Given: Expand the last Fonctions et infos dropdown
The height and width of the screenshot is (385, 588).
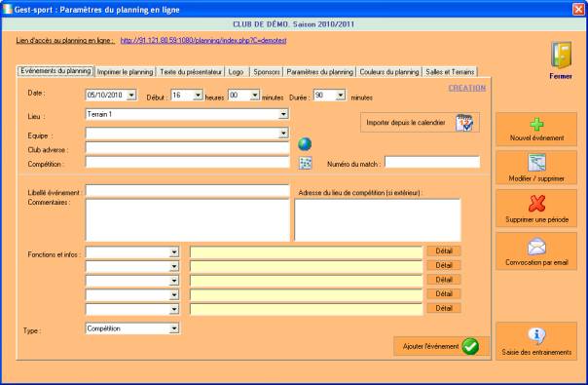Looking at the screenshot, I should click(x=174, y=310).
